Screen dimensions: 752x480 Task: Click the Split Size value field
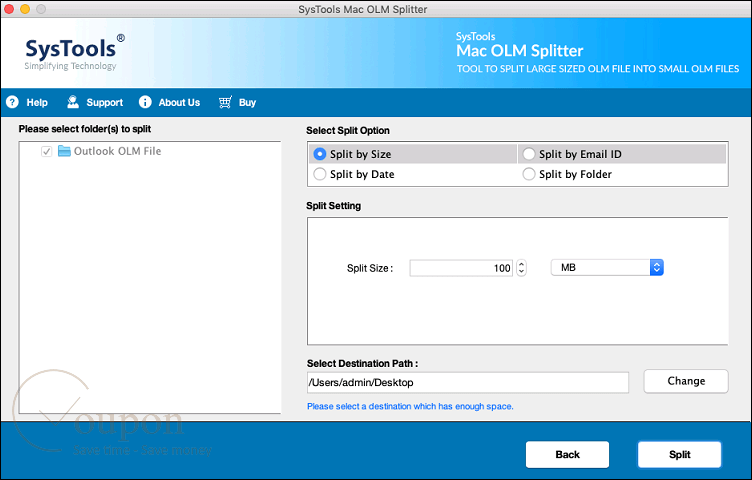tap(461, 268)
